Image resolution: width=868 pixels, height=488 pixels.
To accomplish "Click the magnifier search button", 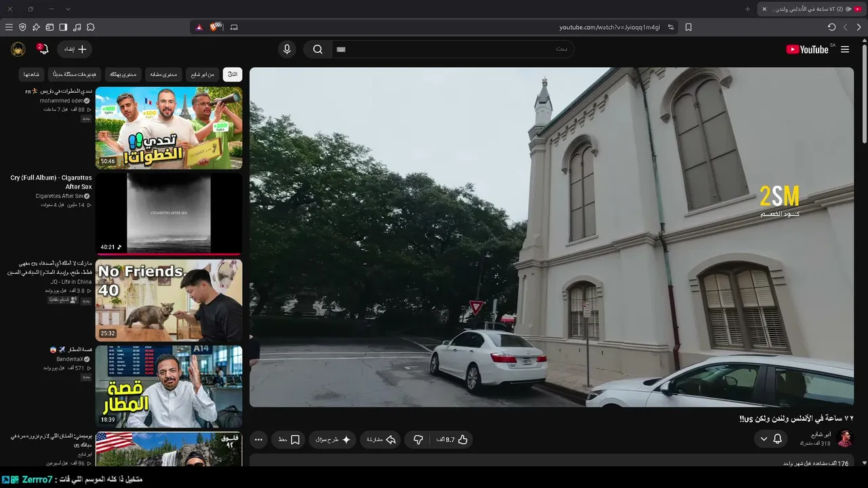I will (317, 49).
